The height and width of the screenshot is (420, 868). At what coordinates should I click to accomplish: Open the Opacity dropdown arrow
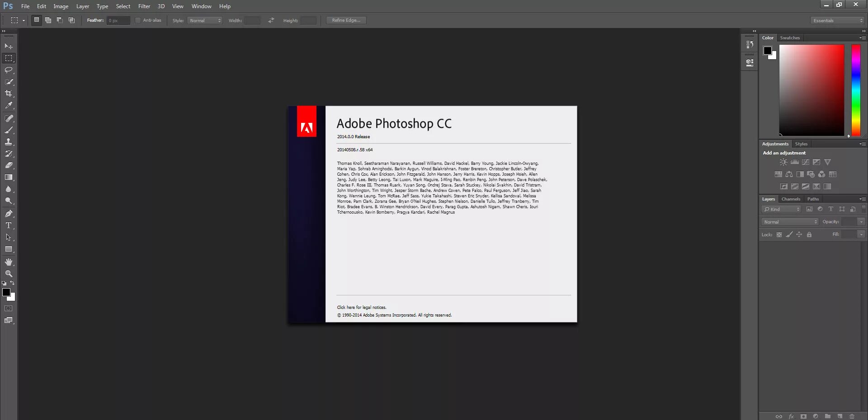[861, 222]
